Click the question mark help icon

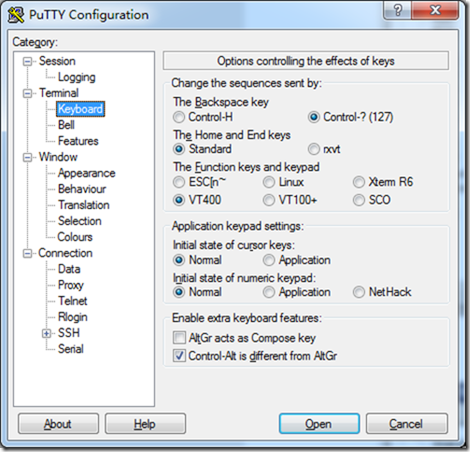[x=397, y=11]
